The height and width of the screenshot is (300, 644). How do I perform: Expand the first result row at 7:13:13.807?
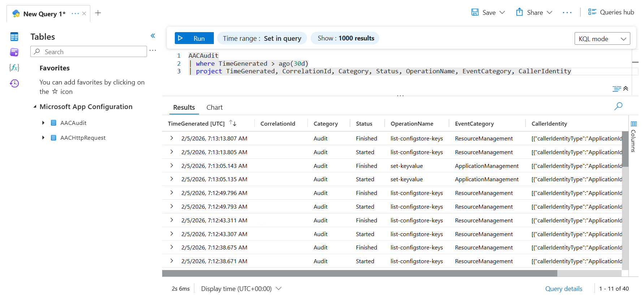pyautogui.click(x=172, y=138)
